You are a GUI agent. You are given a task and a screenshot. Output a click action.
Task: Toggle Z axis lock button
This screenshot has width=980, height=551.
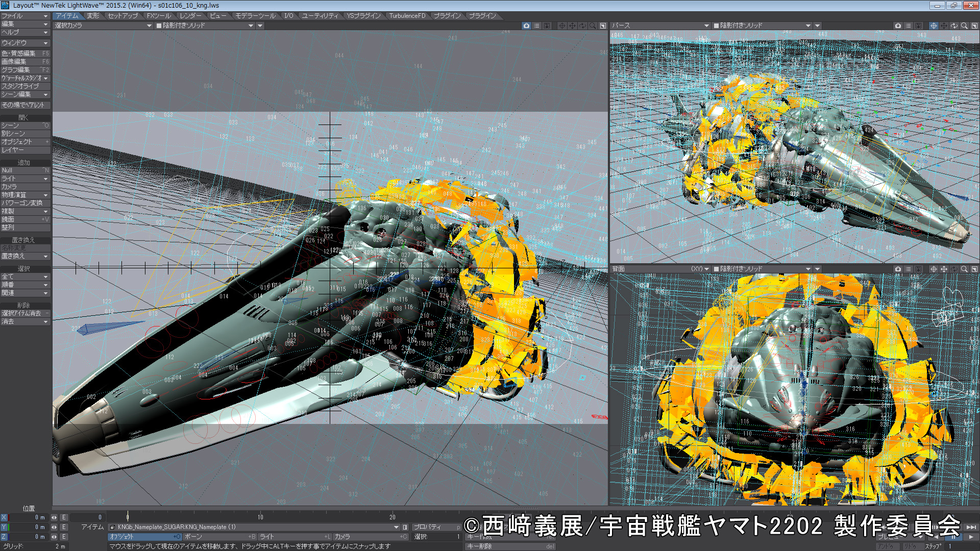(x=4, y=537)
